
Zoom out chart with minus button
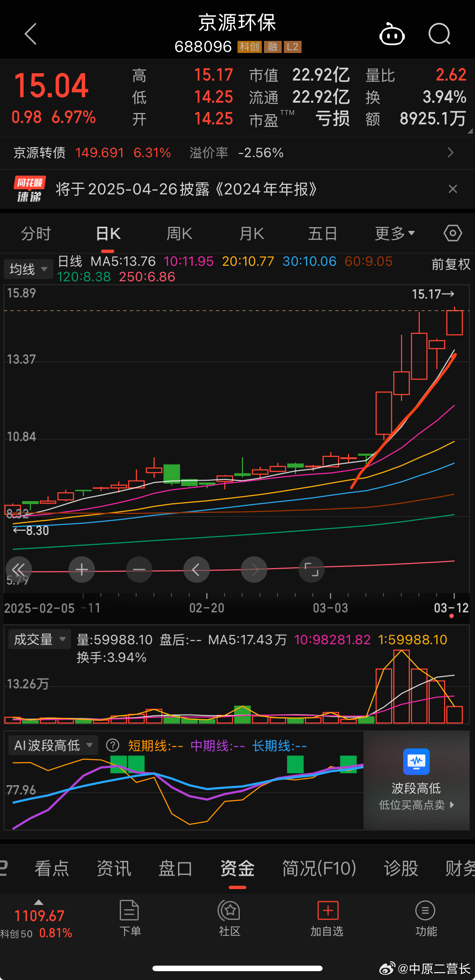coord(139,570)
